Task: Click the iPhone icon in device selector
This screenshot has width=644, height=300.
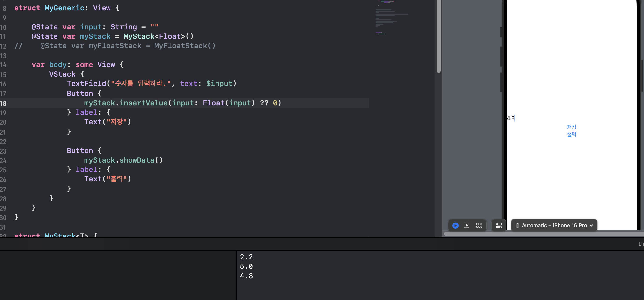Action: coord(517,225)
